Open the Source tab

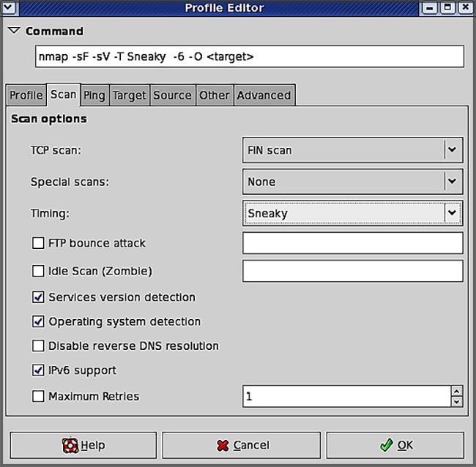tap(172, 95)
